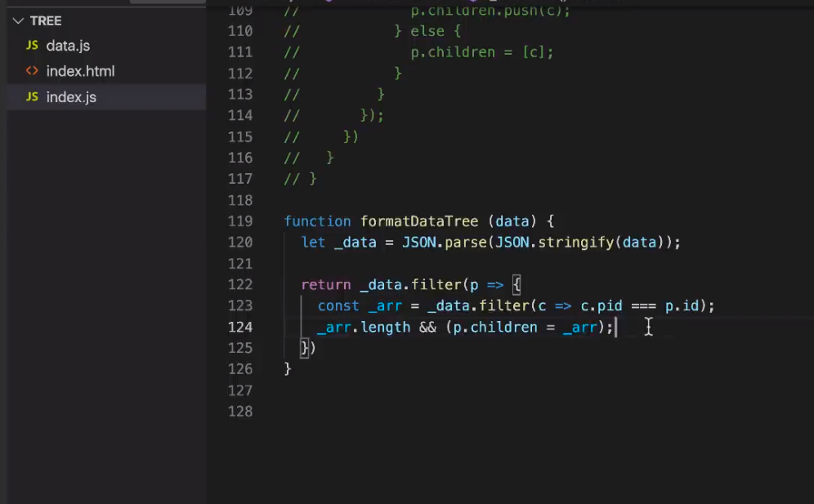Click the JS icon beside index.js

click(32, 96)
